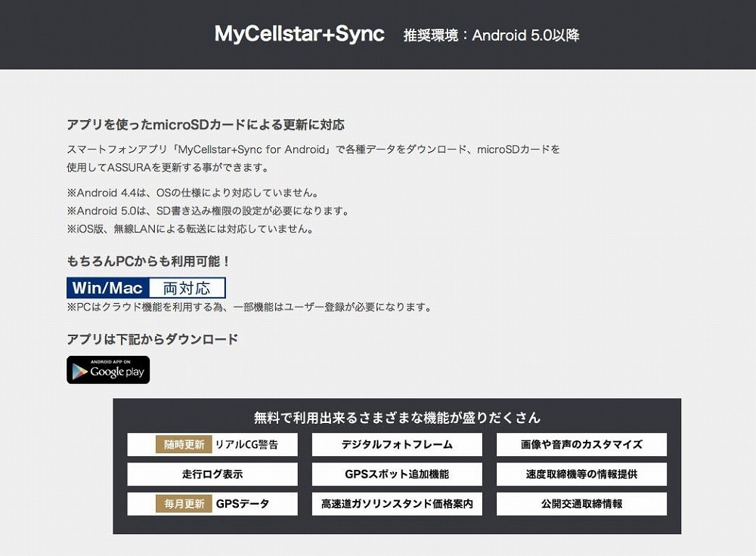Click the MyCellstar+Sync header title
756x556 pixels.
[299, 34]
